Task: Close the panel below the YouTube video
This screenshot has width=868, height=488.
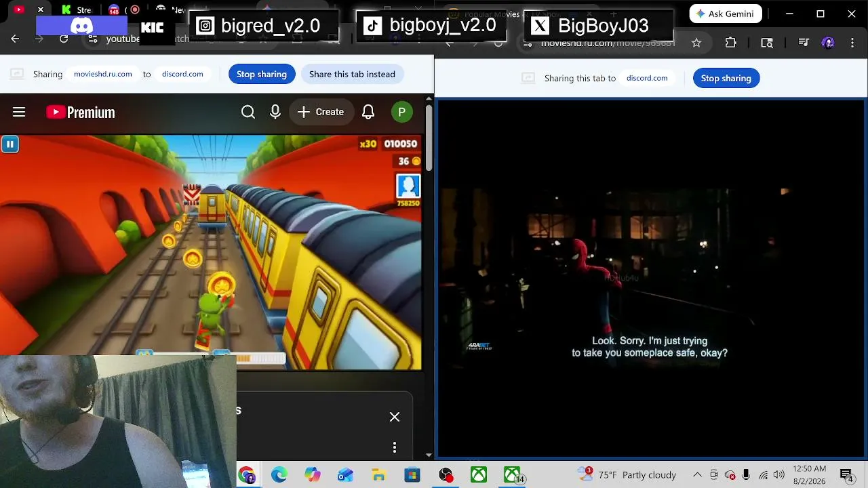Action: (x=395, y=417)
